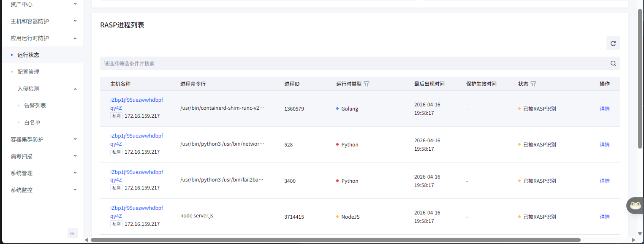The width and height of the screenshot is (644, 244).
Task: Click the floating frog assistant icon
Action: (635, 206)
